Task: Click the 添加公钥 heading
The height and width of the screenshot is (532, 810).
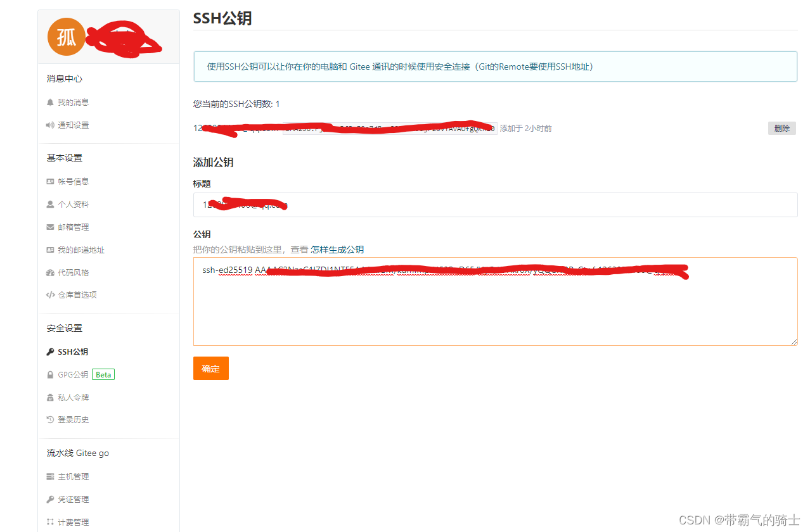Action: pyautogui.click(x=214, y=162)
